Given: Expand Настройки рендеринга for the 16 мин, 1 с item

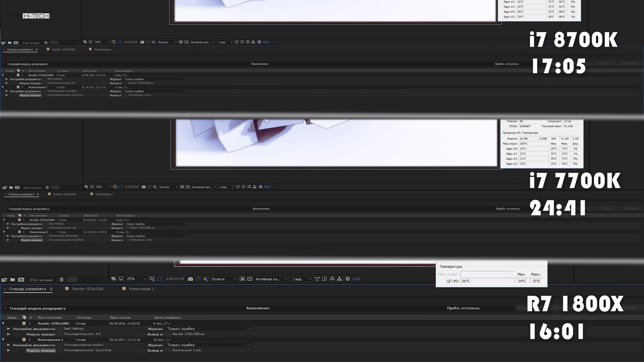Looking at the screenshot, I should point(8,345).
